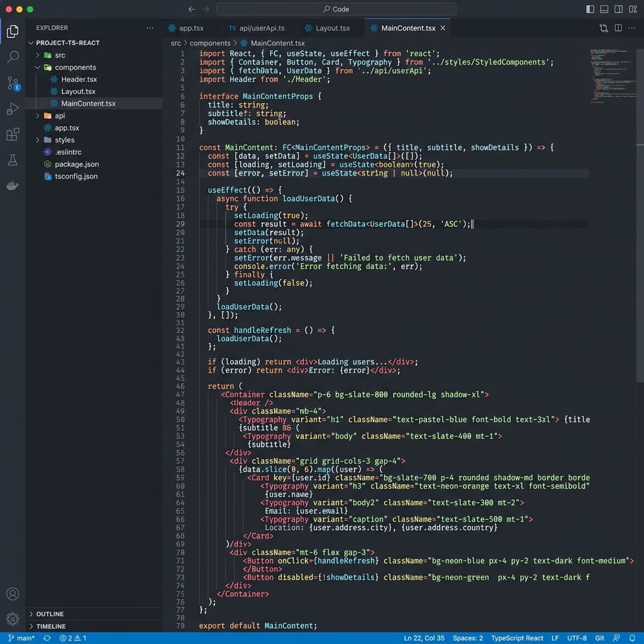Screen dimensions: 644x644
Task: Click Ln 22, Col 35 cursor position
Action: [424, 638]
